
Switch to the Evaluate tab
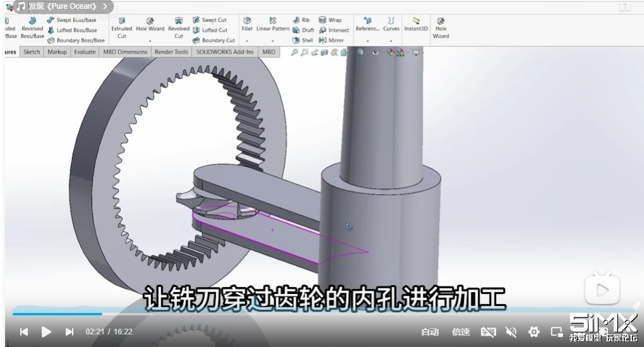tap(85, 52)
